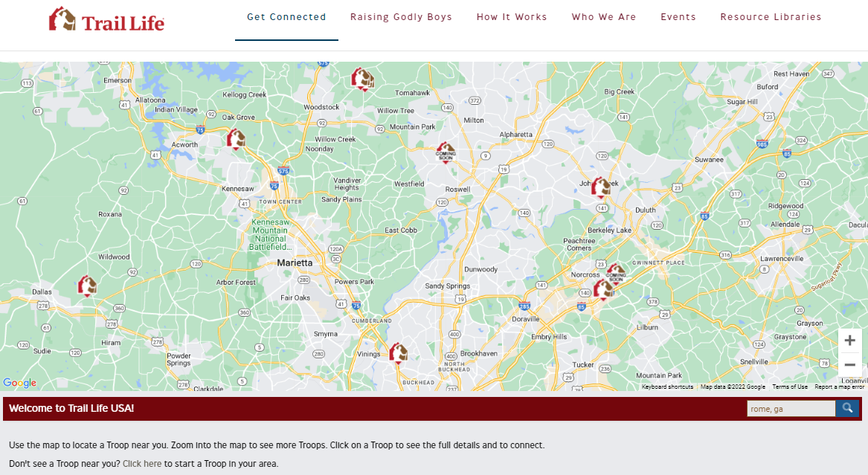This screenshot has width=868, height=475.
Task: Select the troop marker near Acworth
Action: pos(236,139)
